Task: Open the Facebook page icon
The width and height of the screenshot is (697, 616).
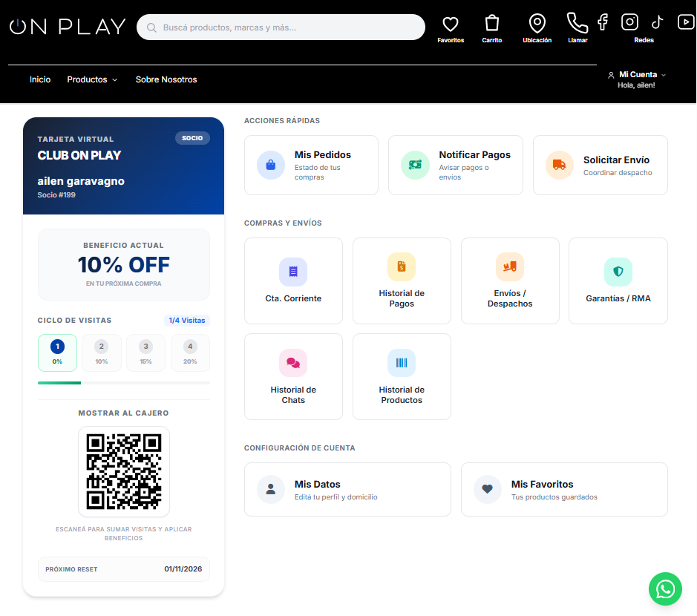Action: (603, 22)
